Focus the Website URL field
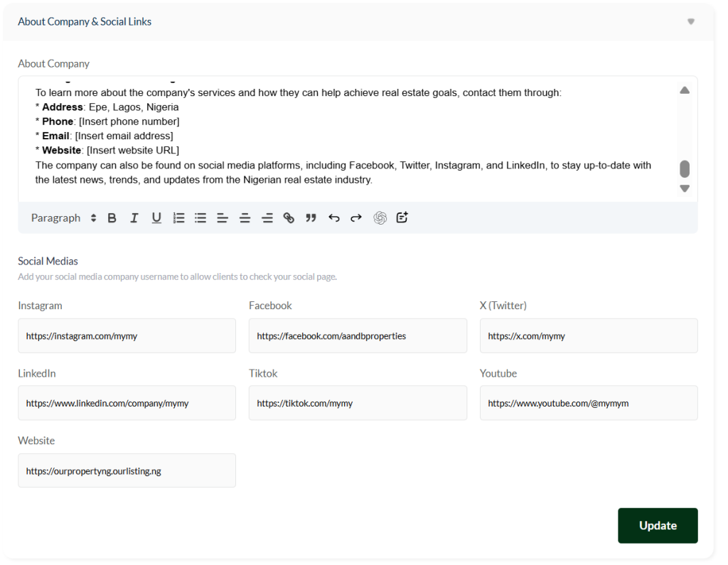 pyautogui.click(x=127, y=470)
